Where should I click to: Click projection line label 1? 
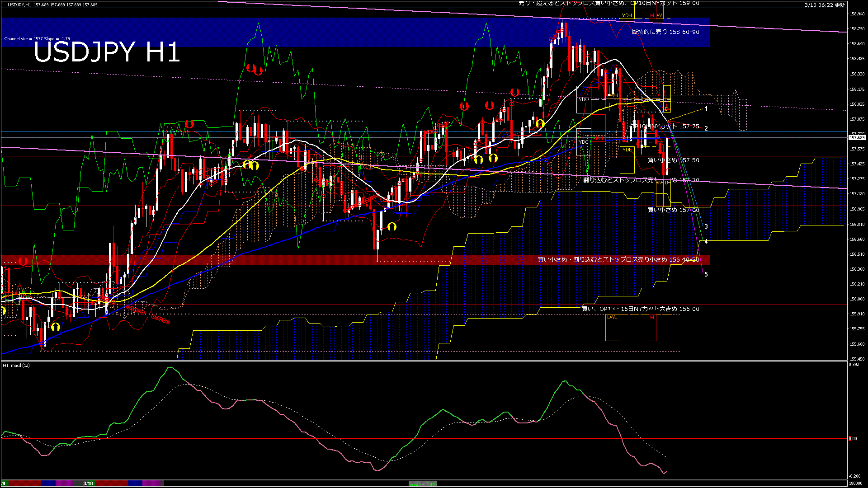706,109
